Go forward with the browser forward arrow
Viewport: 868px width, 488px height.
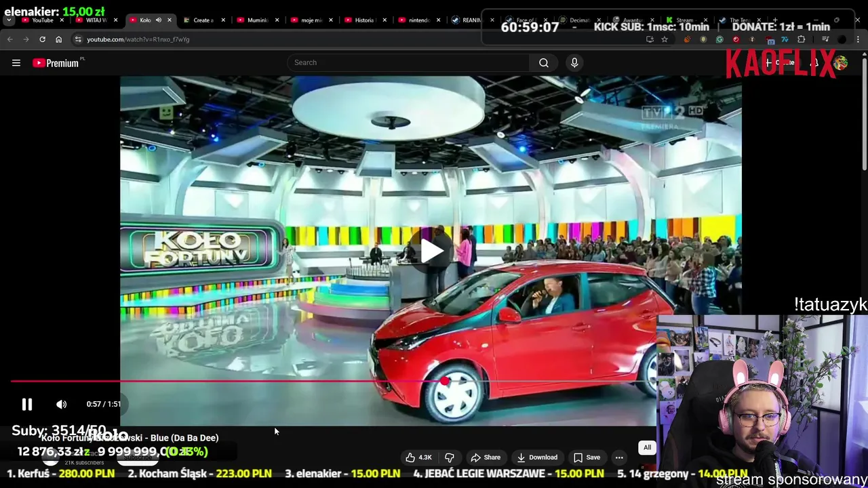[26, 39]
